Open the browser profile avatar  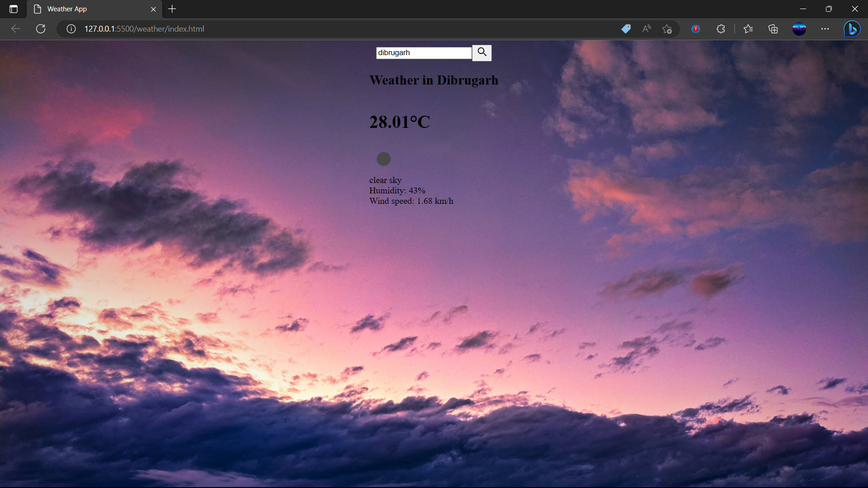coord(799,29)
